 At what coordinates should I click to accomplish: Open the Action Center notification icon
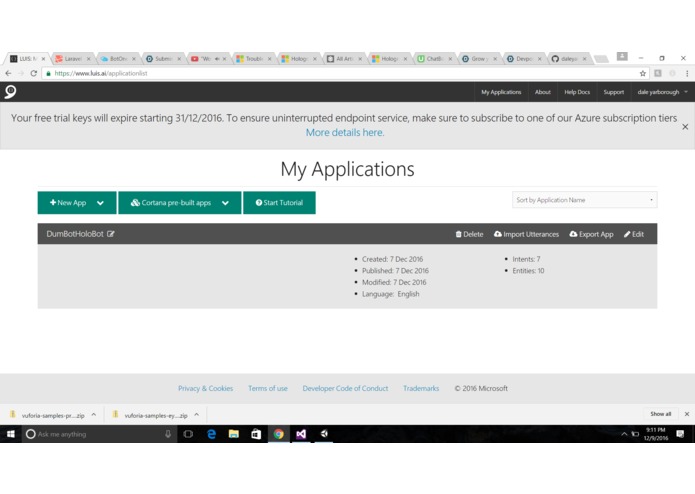(680, 434)
